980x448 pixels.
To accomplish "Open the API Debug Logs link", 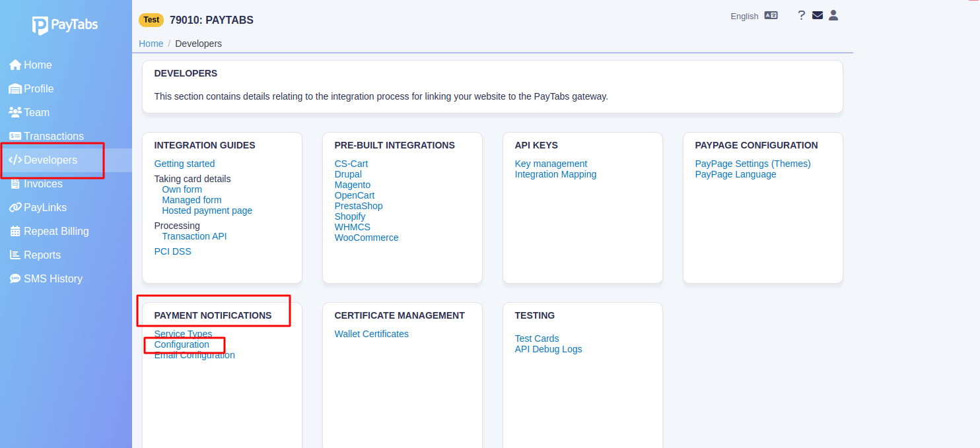I will coord(548,349).
